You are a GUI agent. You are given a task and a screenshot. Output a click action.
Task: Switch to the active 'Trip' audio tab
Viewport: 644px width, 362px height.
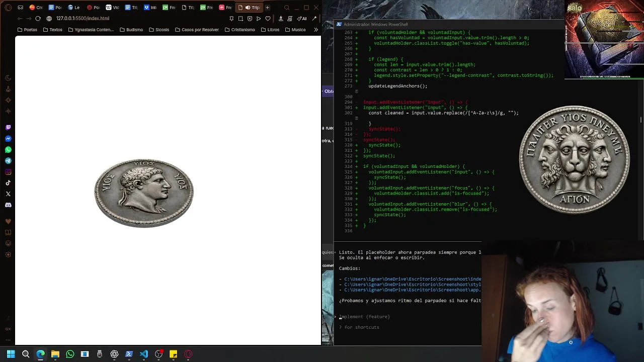[249, 8]
